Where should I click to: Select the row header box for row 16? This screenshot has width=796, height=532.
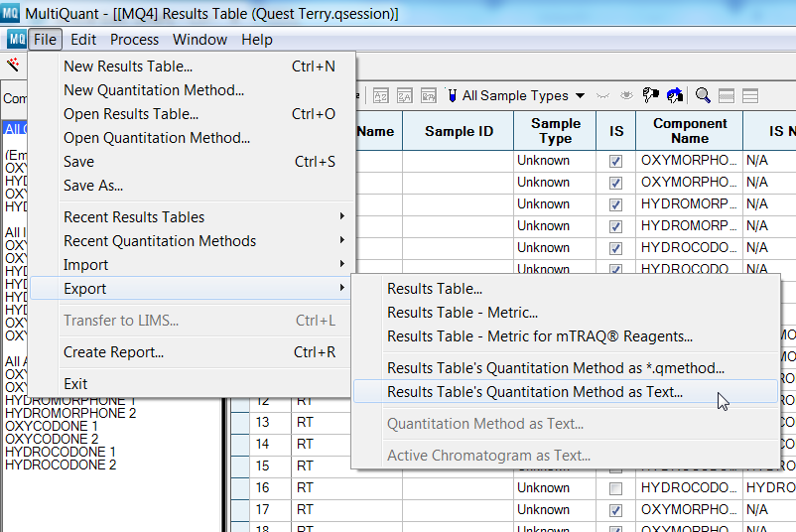tap(240, 488)
